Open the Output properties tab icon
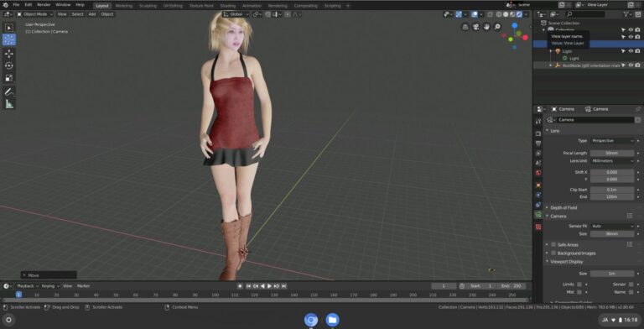This screenshot has width=644, height=329. pos(538,144)
